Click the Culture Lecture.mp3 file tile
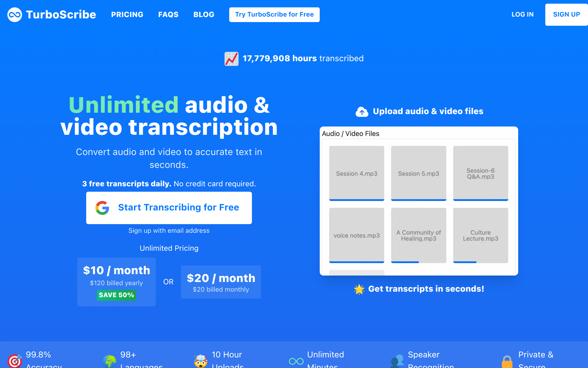The image size is (588, 368). point(481,235)
